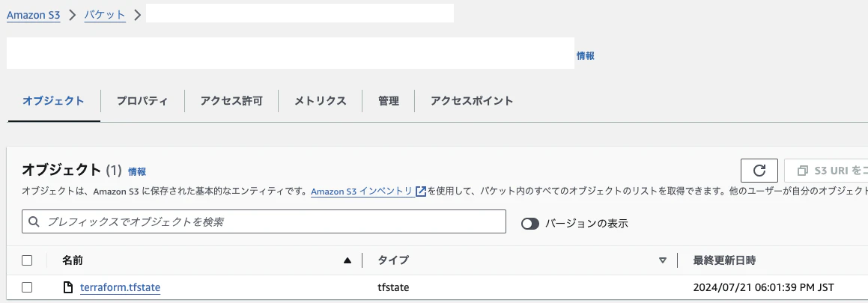Click the S3 URI copy button
Viewport: 868px width, 303px height.
[826, 171]
